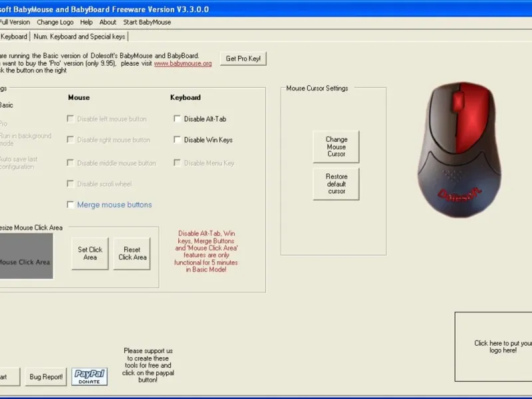Click Start BabyMouse in the menu bar
Viewport: 532px width, 399px height.
(x=147, y=22)
